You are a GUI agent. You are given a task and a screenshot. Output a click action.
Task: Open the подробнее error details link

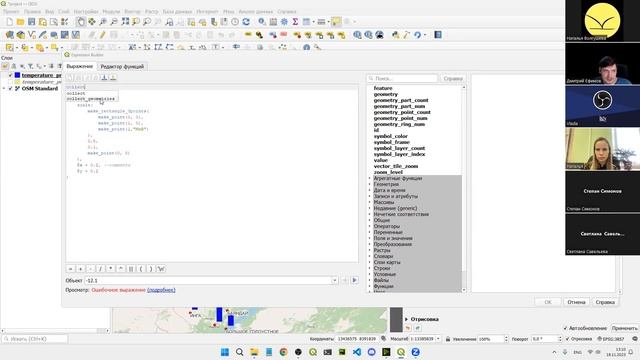tap(161, 290)
